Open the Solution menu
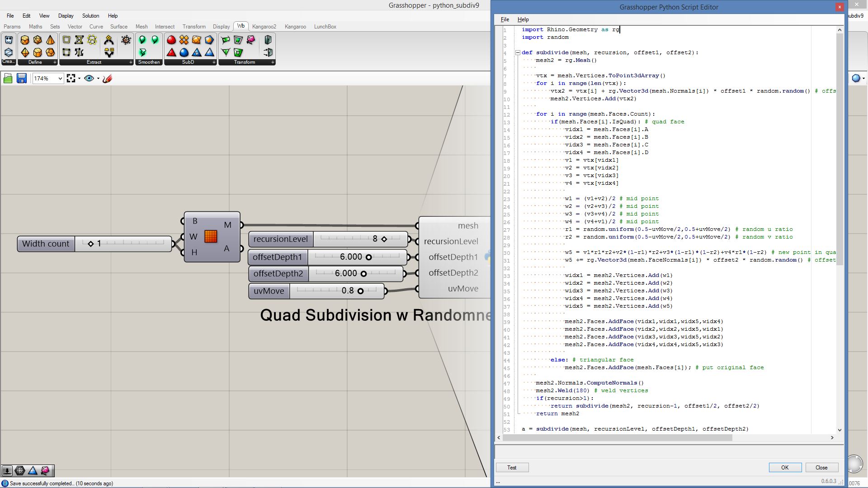This screenshot has width=868, height=488. (x=90, y=16)
